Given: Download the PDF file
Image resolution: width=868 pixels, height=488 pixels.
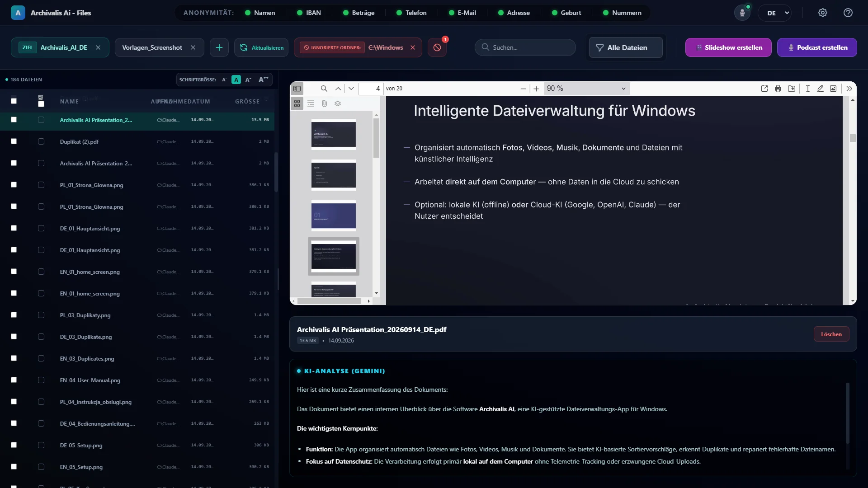Looking at the screenshot, I should coord(792,89).
